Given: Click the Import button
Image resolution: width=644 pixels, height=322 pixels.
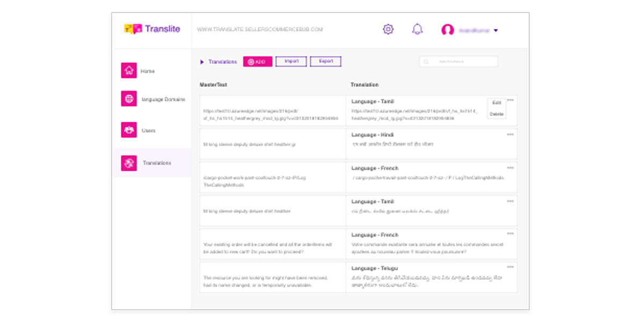Looking at the screenshot, I should [x=291, y=62].
